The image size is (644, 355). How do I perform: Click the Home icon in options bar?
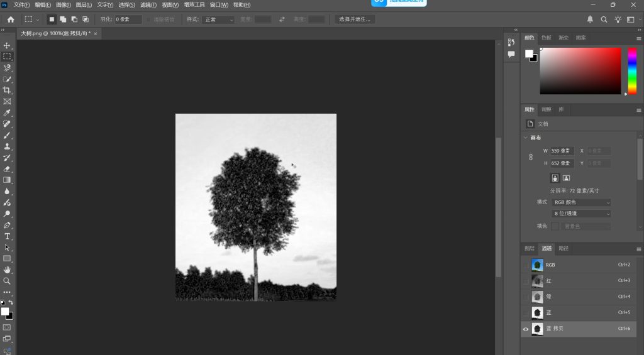click(11, 19)
